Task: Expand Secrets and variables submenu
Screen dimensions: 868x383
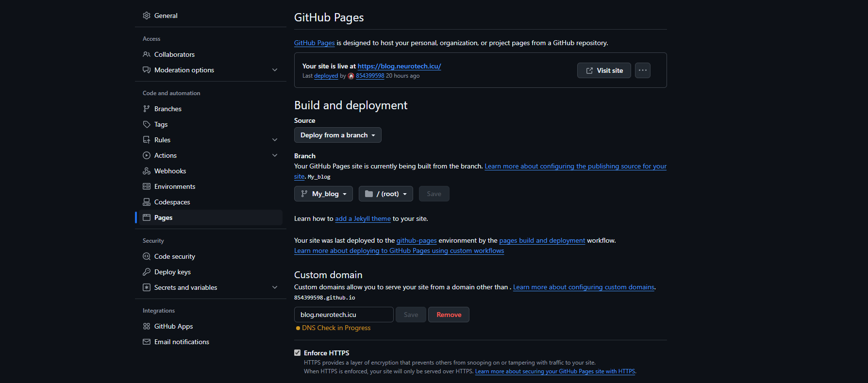Action: point(275,287)
